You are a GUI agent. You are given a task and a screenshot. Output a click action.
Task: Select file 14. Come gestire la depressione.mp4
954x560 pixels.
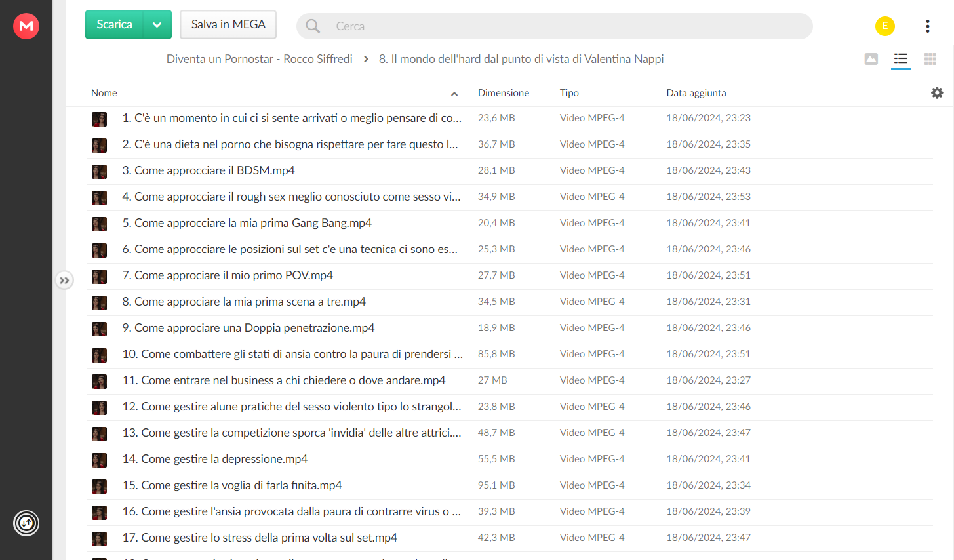coord(510,460)
